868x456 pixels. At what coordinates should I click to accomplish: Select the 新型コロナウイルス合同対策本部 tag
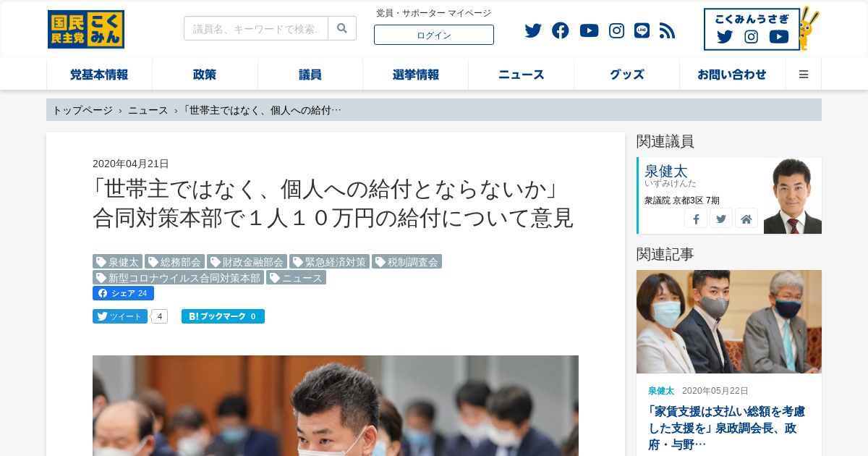click(178, 277)
